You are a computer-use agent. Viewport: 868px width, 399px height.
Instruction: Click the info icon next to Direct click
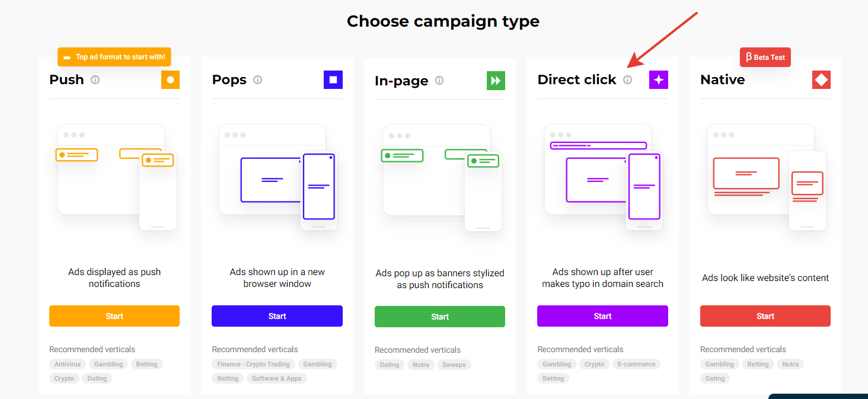click(628, 79)
